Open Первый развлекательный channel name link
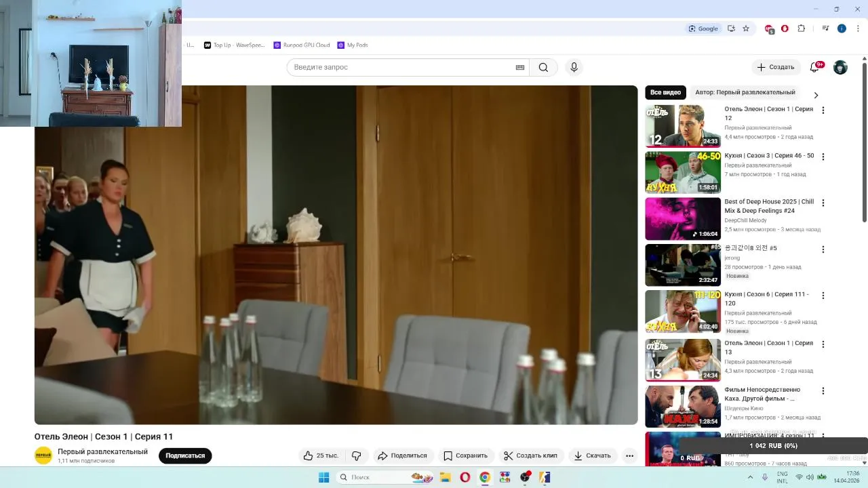Image resolution: width=868 pixels, height=488 pixels. click(102, 451)
